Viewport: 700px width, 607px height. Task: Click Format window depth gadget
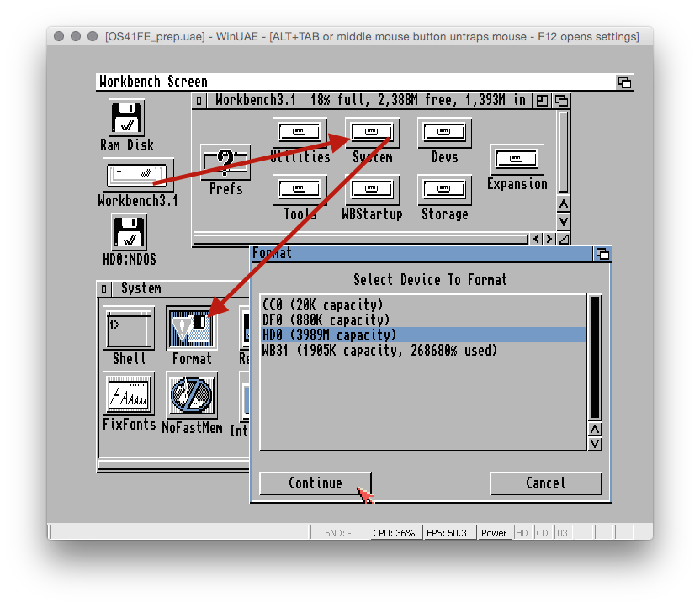(602, 254)
